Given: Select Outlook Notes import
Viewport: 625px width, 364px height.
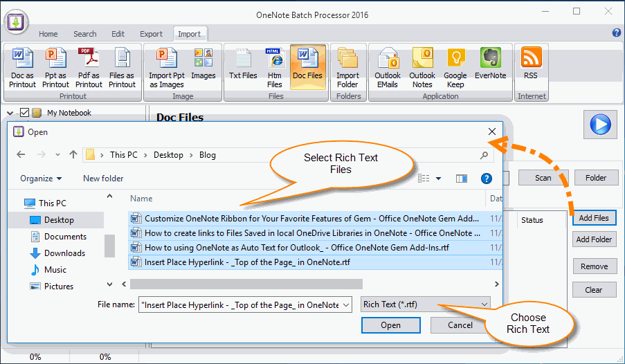Looking at the screenshot, I should tap(422, 68).
